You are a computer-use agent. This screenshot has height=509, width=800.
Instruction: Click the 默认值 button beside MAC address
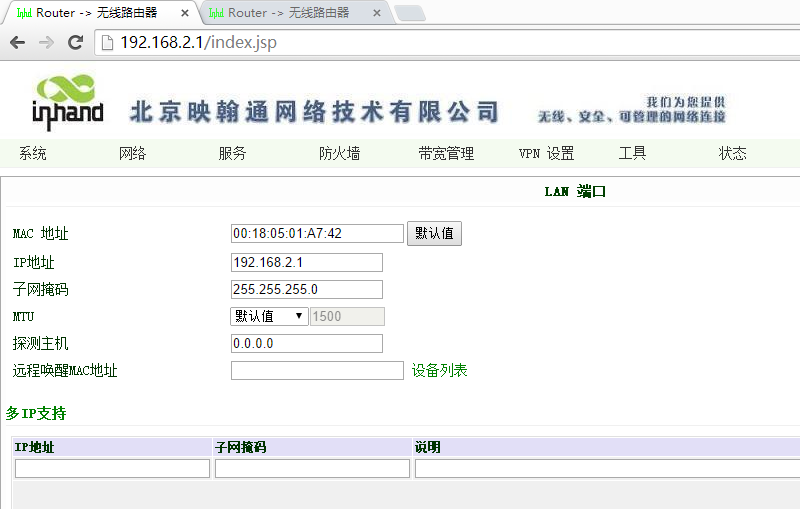434,233
